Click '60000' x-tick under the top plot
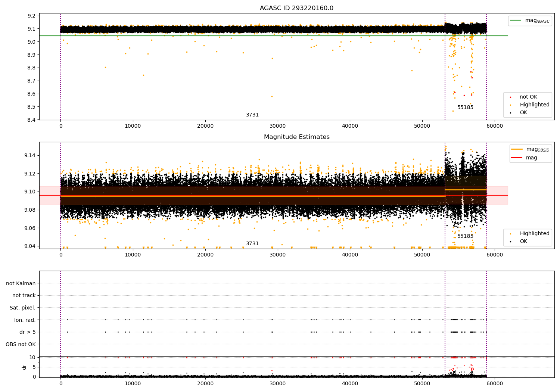 495,127
